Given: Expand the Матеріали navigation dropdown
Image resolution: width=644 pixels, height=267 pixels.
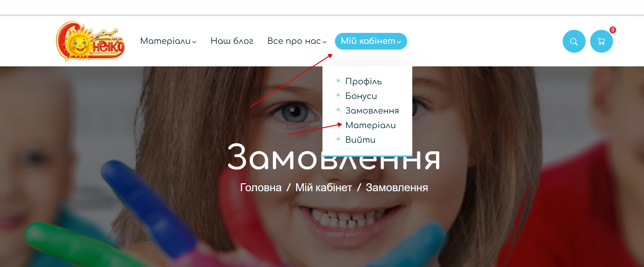Looking at the screenshot, I should [168, 41].
